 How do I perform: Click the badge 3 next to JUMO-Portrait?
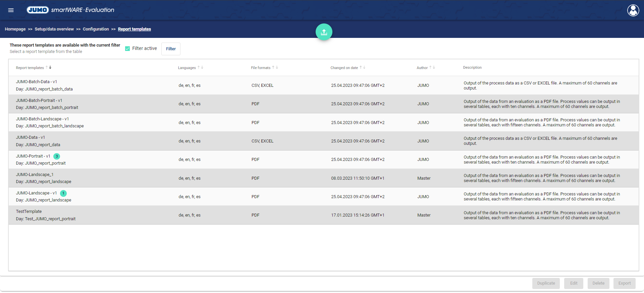coord(57,156)
